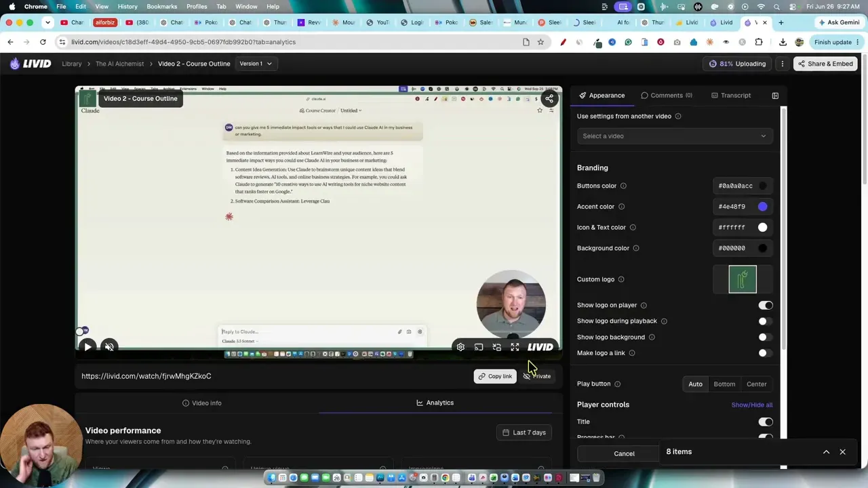The image size is (868, 488).
Task: Open Chrome extensions puzzle icon
Action: click(759, 42)
